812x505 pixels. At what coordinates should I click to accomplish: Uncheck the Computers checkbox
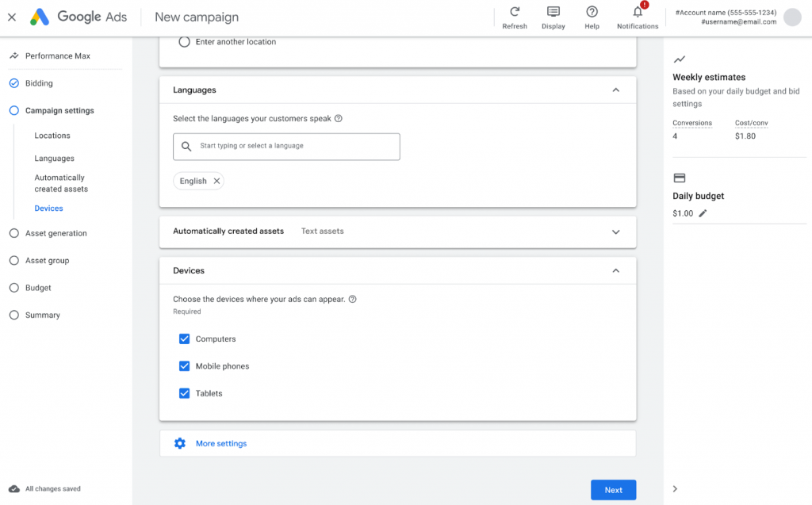coord(184,339)
